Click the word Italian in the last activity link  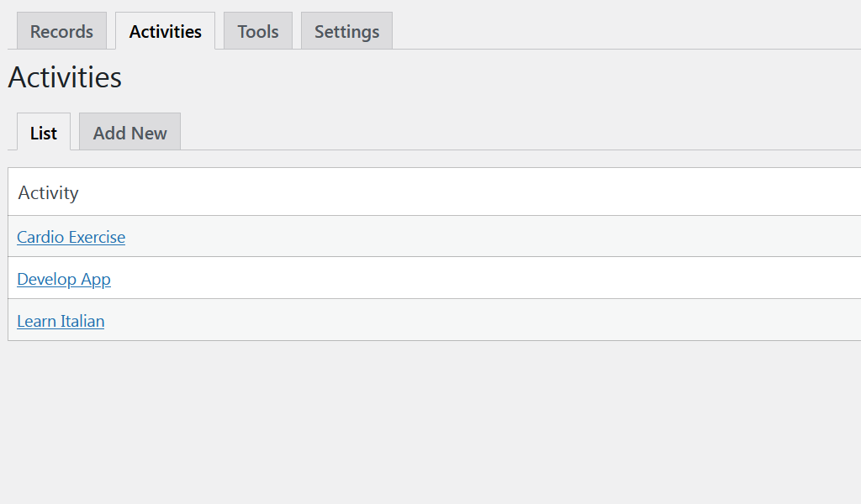82,321
